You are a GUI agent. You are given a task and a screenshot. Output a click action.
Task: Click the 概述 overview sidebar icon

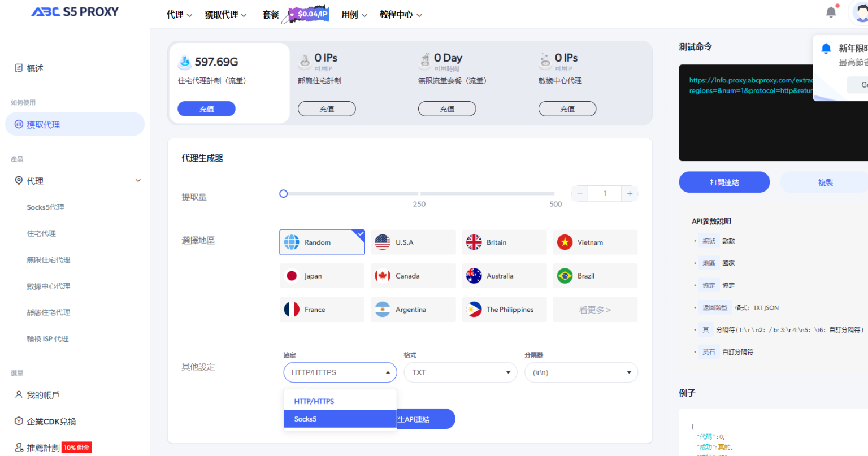point(18,68)
